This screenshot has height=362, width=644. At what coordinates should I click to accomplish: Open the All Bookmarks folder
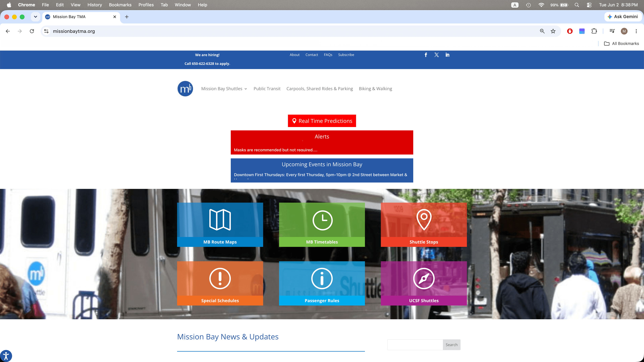(x=622, y=43)
